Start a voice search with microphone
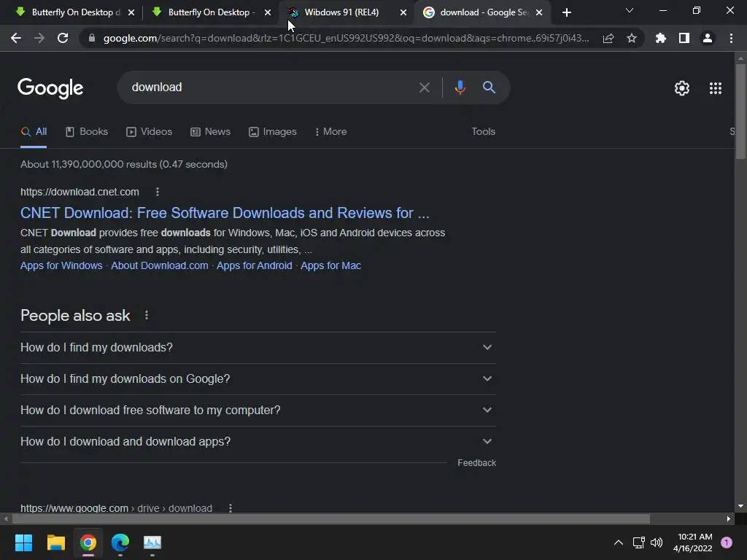The width and height of the screenshot is (747, 560). pos(460,87)
